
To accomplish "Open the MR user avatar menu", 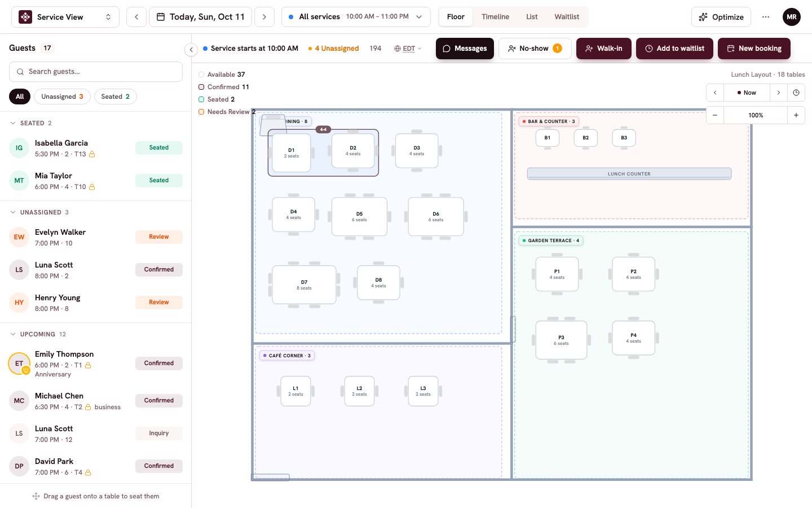I will click(x=792, y=17).
